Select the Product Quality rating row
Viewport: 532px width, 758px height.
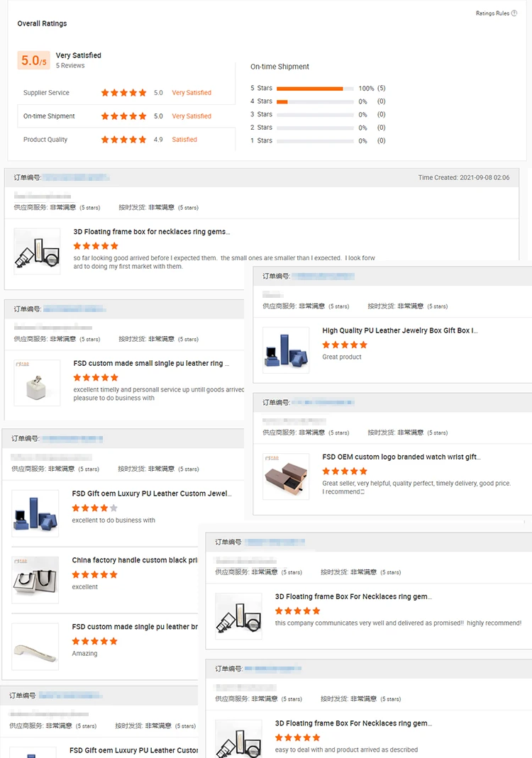[x=126, y=139]
